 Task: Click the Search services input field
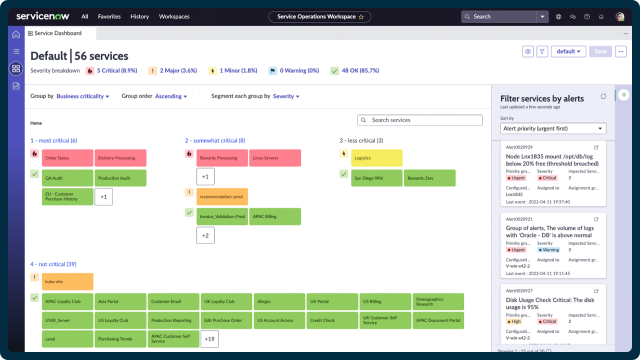[x=420, y=120]
